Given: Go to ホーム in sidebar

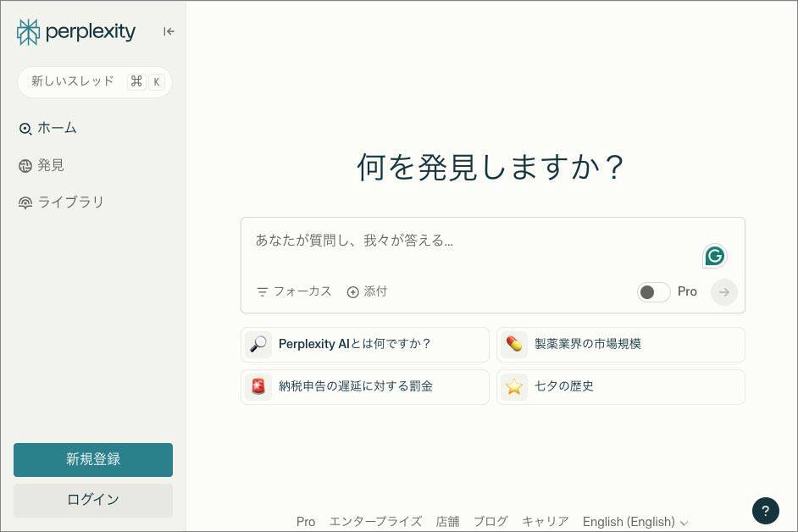Looking at the screenshot, I should tap(47, 128).
